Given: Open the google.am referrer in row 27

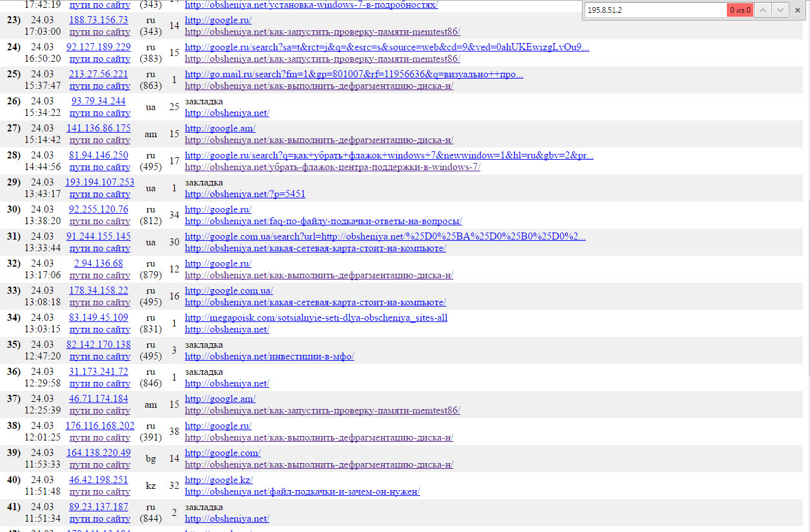Looking at the screenshot, I should point(220,128).
